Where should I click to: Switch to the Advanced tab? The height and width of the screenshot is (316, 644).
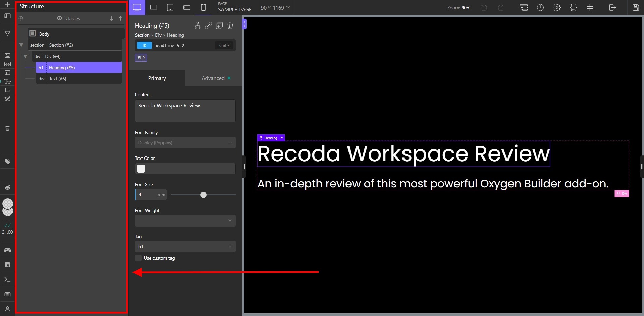pos(214,78)
